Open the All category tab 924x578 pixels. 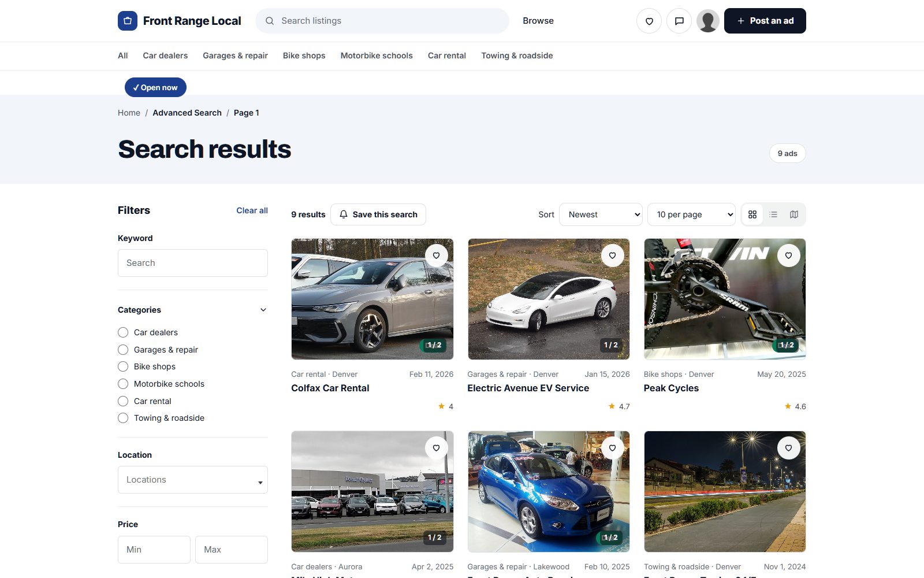pos(123,55)
